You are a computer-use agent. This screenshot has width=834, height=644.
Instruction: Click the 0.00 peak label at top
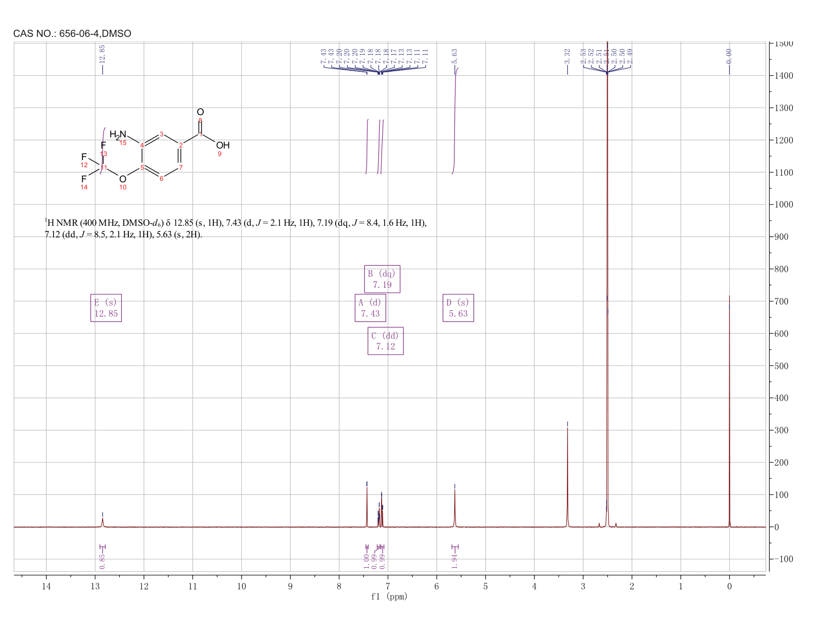[x=729, y=56]
